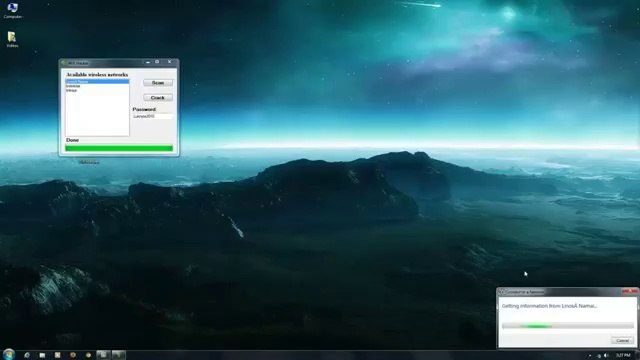Image resolution: width=640 pixels, height=360 pixels.
Task: Open the Windows Start menu orb
Action: click(9, 354)
